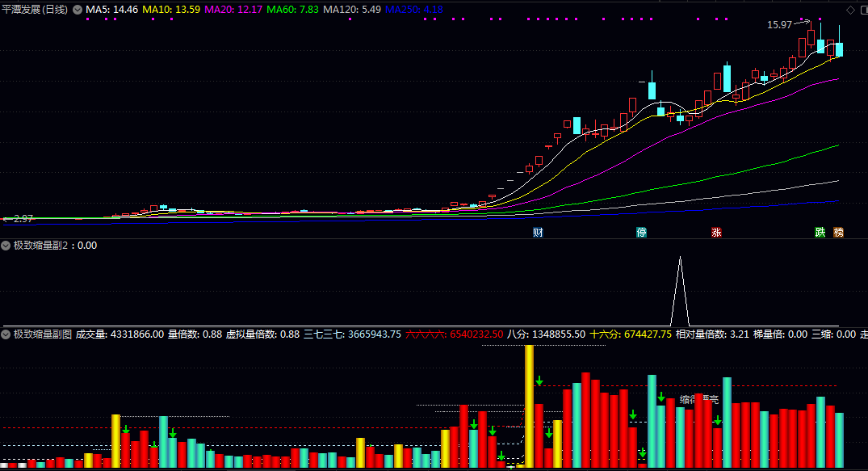
Task: Click the 极致缩量副图 indicator name
Action: click(42, 334)
